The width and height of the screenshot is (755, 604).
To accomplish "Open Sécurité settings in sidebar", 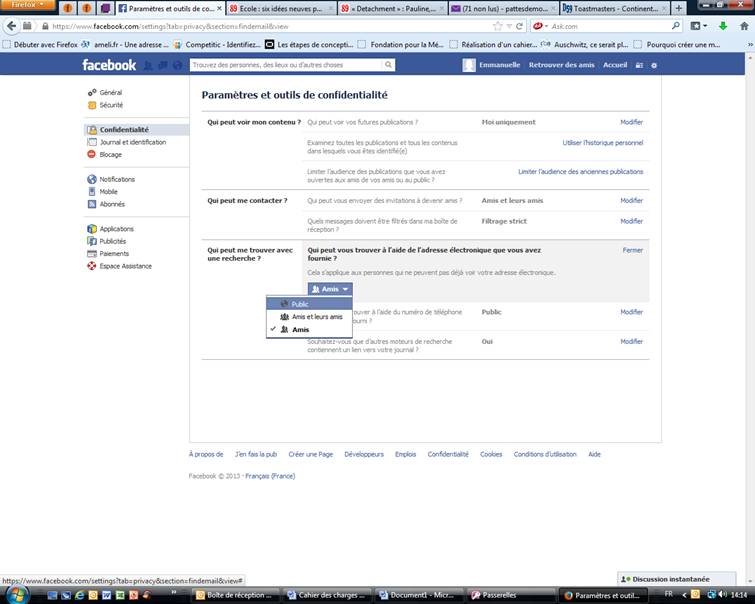I will [x=111, y=105].
